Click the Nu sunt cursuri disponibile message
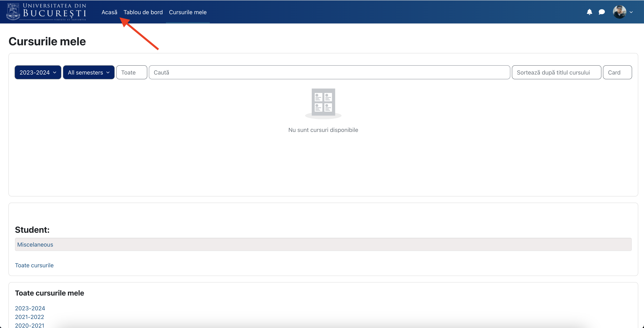Screen dimensions: 644x328 323,130
